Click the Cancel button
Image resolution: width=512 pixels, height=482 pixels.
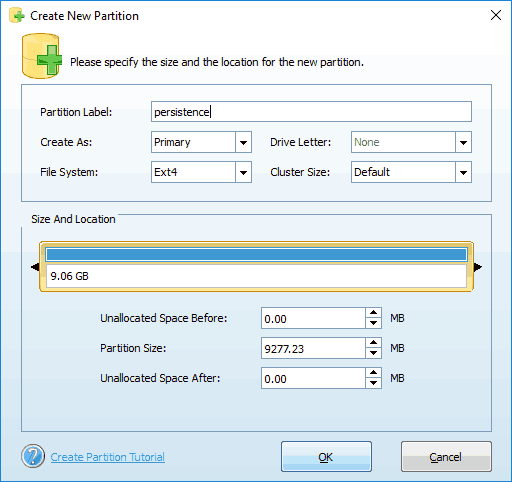click(446, 457)
